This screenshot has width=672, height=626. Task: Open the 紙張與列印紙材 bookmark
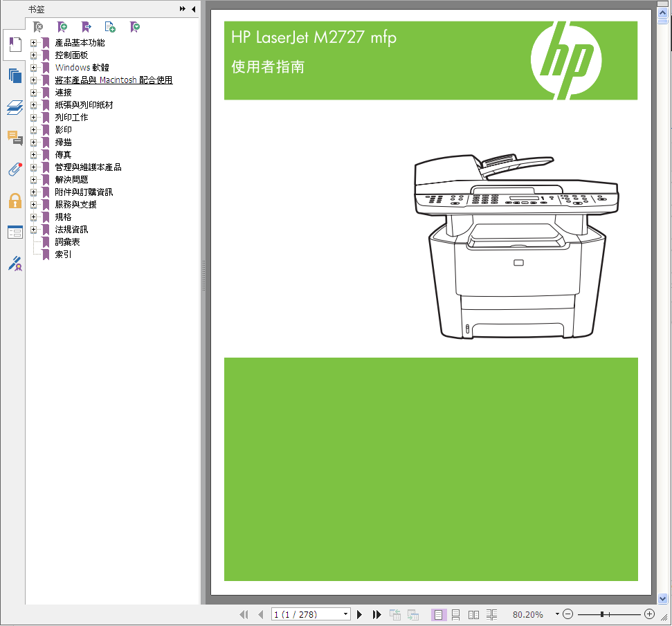(x=84, y=105)
